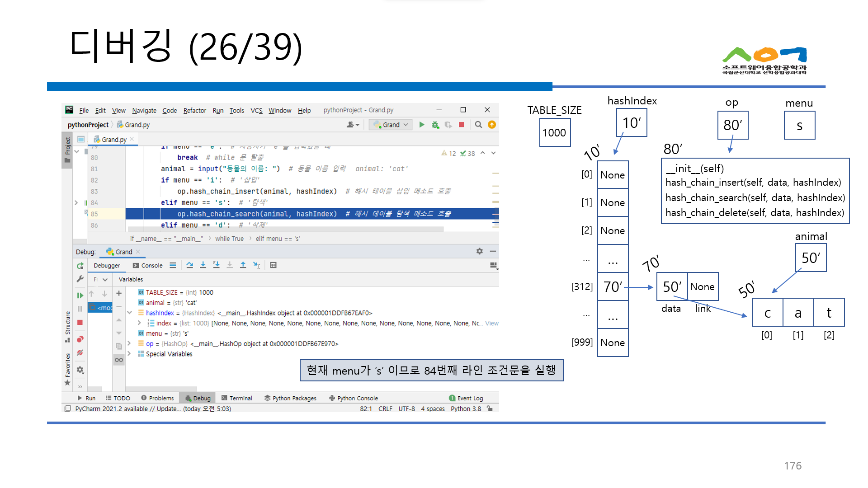Run the Grand configuration with the green play icon
The width and height of the screenshot is (868, 488).
pyautogui.click(x=422, y=125)
